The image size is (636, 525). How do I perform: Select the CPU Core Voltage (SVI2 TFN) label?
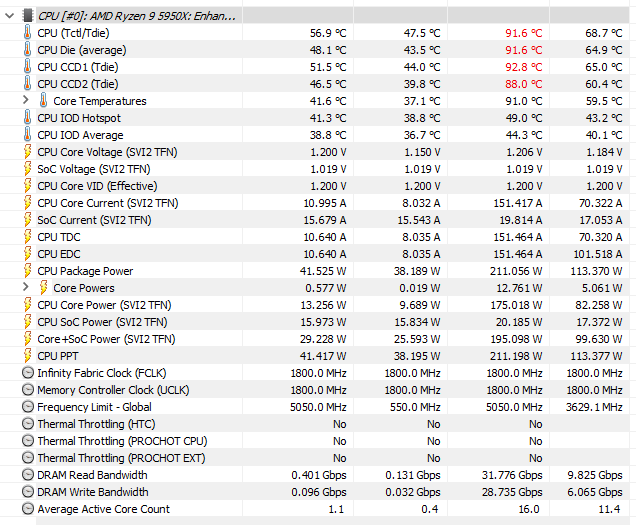click(x=107, y=152)
